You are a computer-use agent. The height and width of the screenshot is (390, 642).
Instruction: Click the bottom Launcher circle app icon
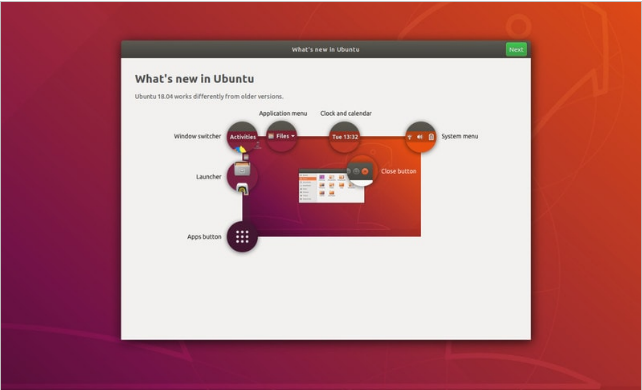(242, 189)
